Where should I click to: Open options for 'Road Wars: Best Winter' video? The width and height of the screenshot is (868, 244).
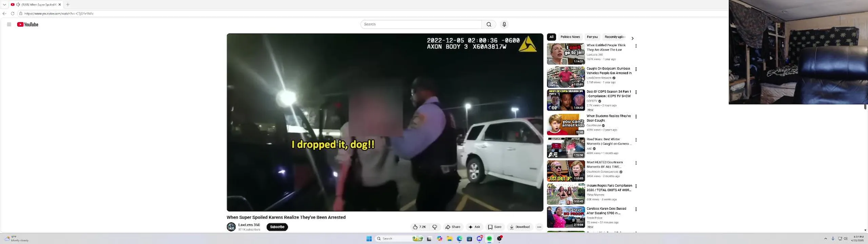click(x=636, y=140)
